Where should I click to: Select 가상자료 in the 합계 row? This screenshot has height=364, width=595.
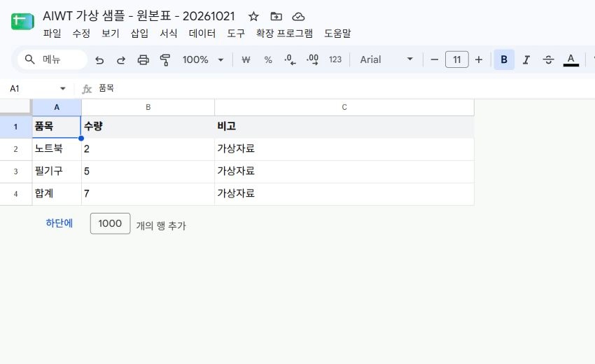(x=344, y=194)
